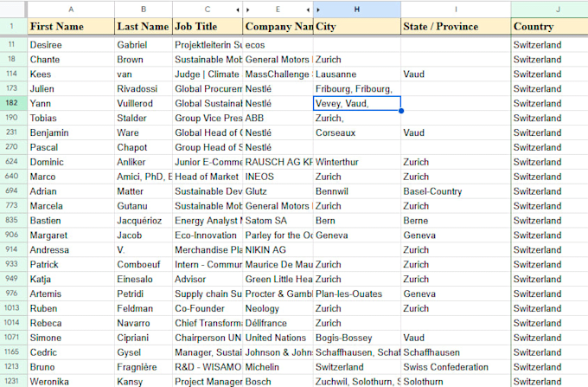
Task: Select column A header
Action: 71,10
